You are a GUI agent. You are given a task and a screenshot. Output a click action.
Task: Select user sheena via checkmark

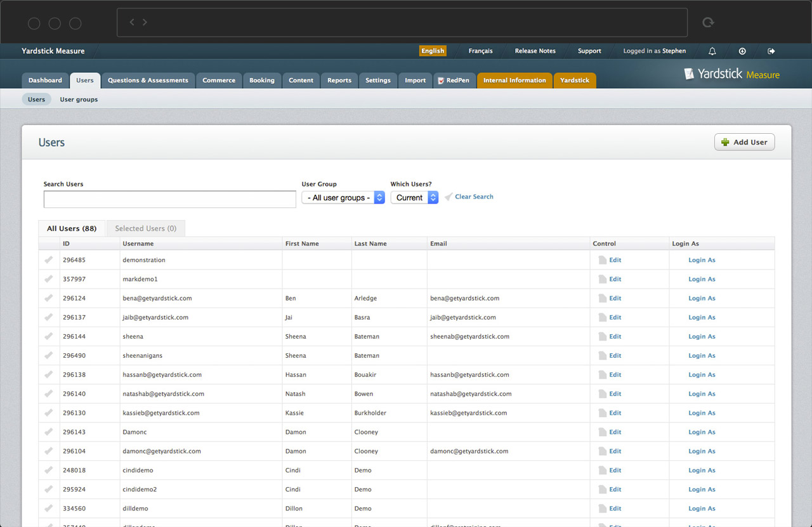49,336
